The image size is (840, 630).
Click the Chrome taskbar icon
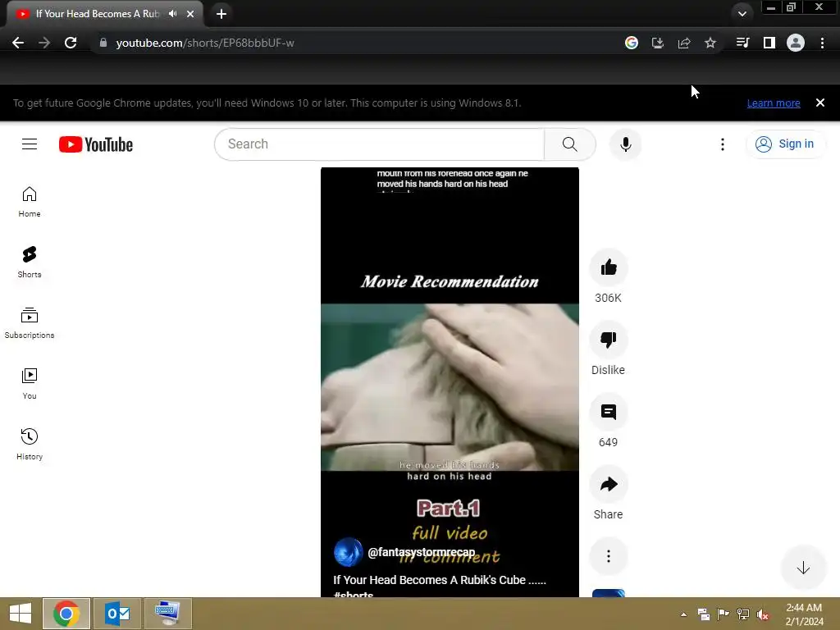pos(66,614)
